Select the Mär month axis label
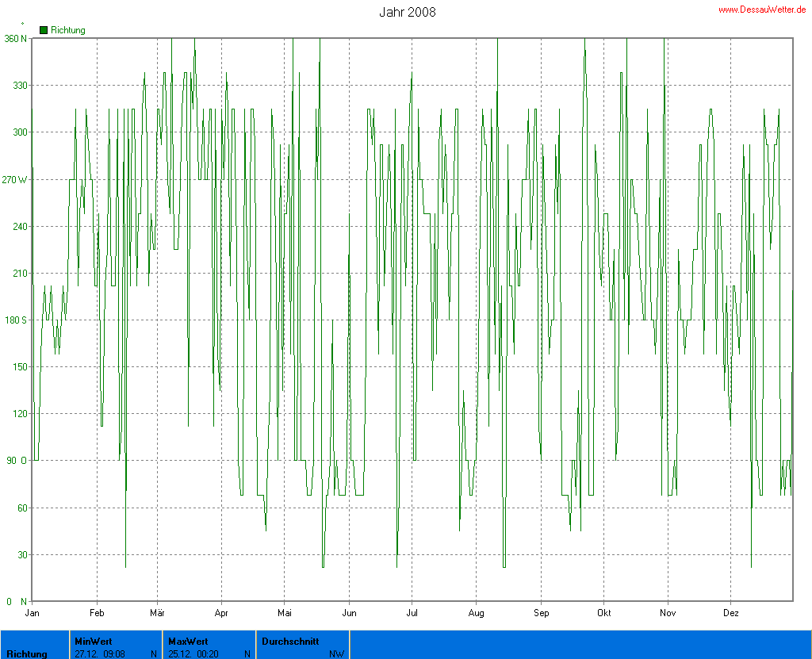Screen dimensions: 812x659 click(x=157, y=613)
